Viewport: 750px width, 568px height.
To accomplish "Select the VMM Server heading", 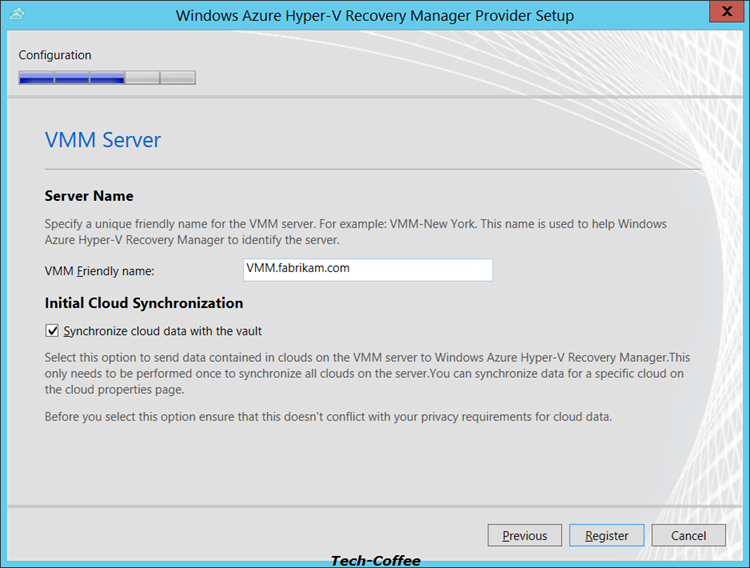I will [x=103, y=140].
